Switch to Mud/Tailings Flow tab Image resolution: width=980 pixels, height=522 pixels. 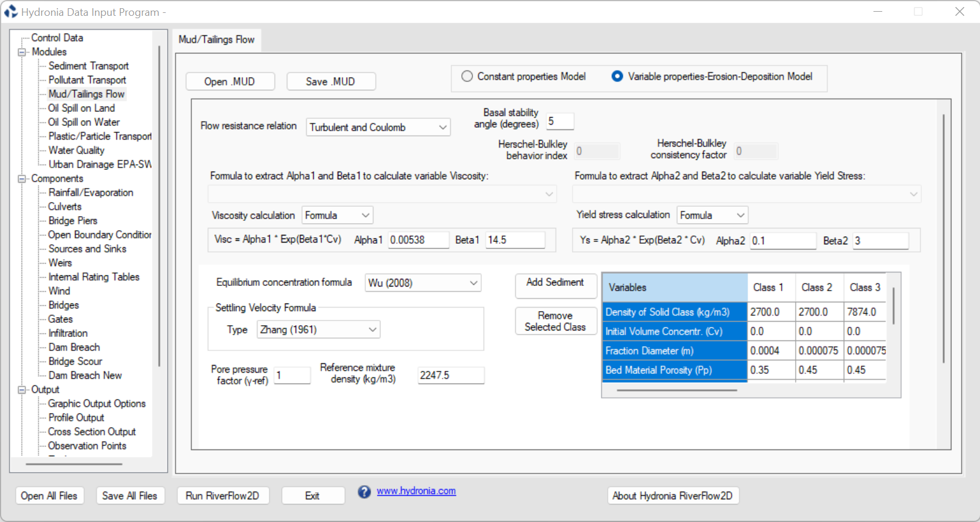click(217, 39)
